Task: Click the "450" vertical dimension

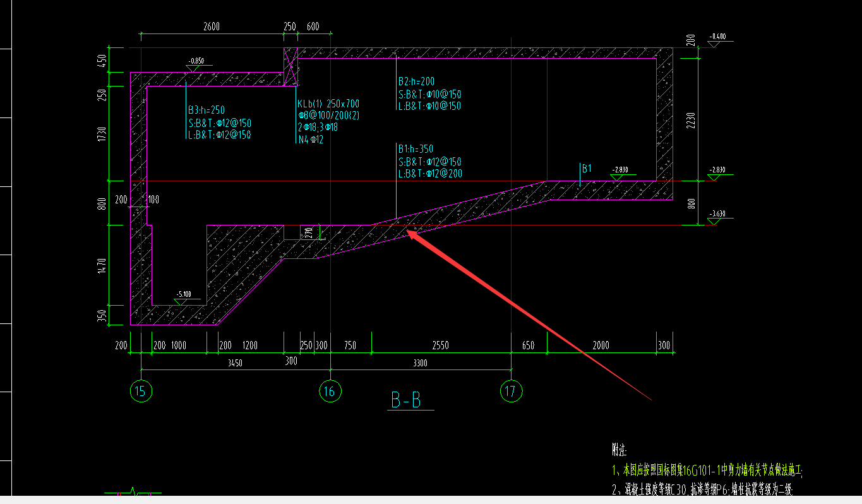Action: coord(102,61)
